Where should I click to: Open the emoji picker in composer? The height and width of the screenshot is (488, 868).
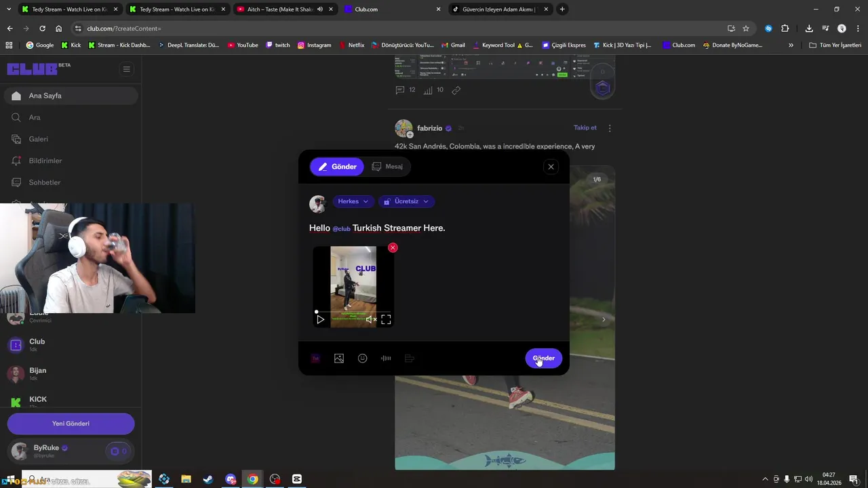click(363, 359)
